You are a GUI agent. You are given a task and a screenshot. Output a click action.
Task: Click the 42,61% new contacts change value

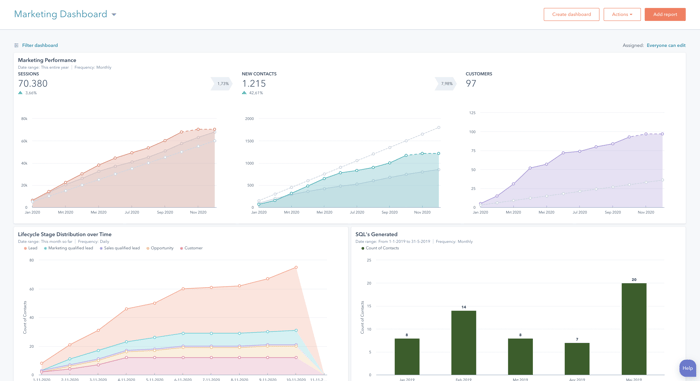[256, 93]
